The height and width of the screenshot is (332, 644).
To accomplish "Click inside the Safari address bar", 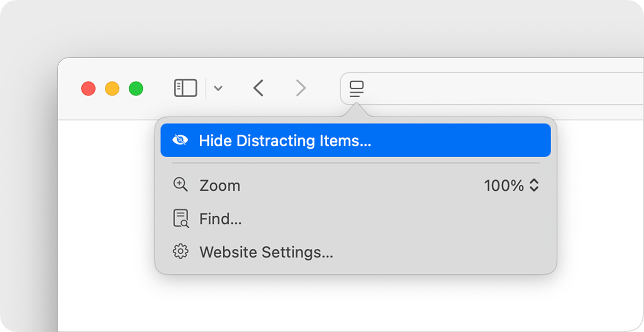I will click(467, 88).
